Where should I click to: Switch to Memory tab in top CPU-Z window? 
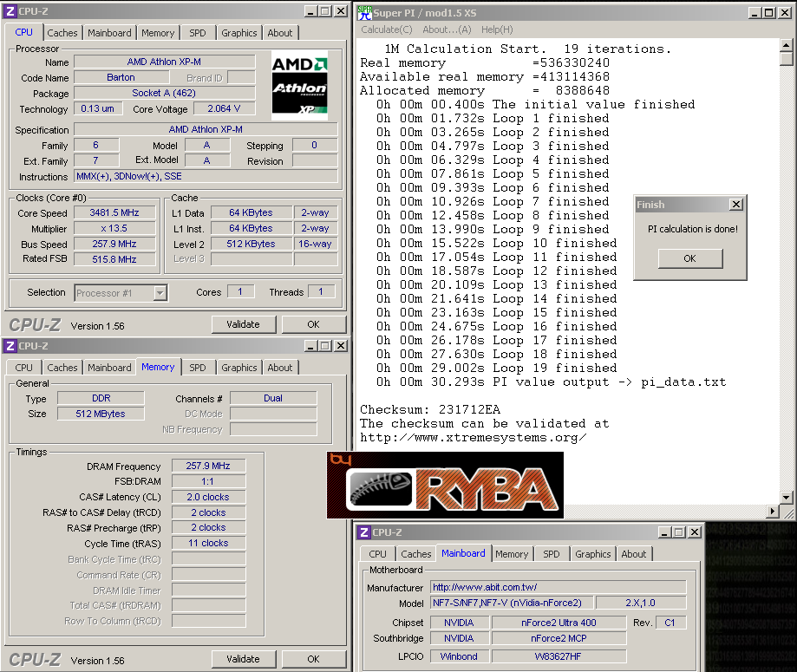158,33
